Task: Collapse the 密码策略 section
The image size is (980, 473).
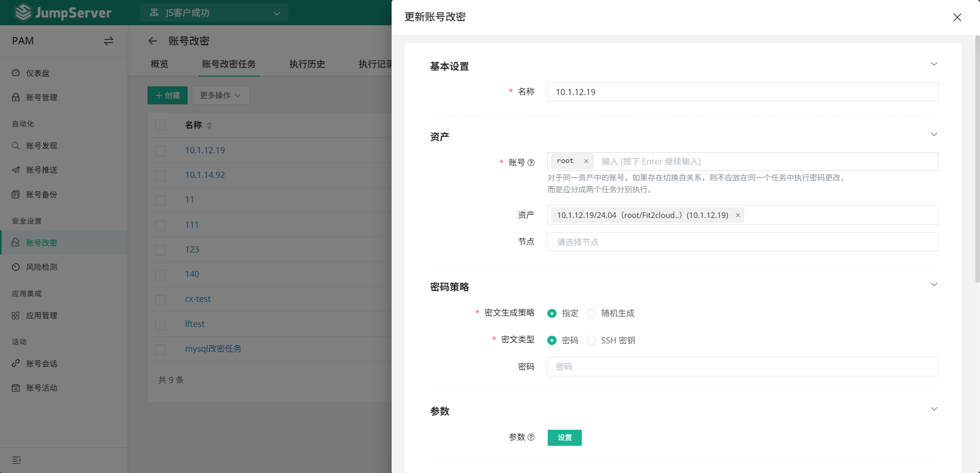Action: click(934, 284)
